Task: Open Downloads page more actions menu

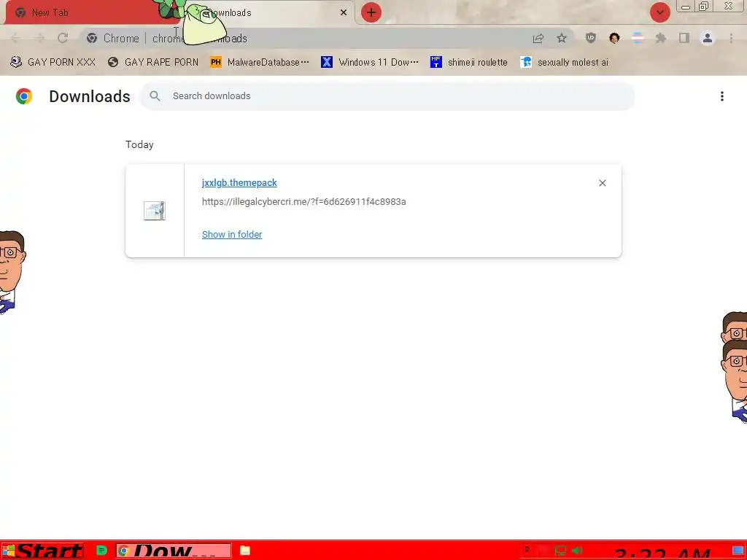Action: coord(721,96)
